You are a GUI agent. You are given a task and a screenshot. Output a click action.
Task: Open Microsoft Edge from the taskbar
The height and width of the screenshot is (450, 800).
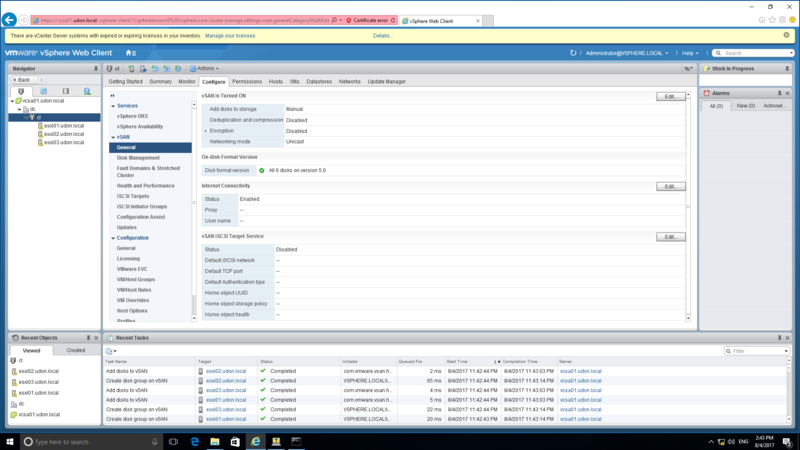click(x=194, y=441)
